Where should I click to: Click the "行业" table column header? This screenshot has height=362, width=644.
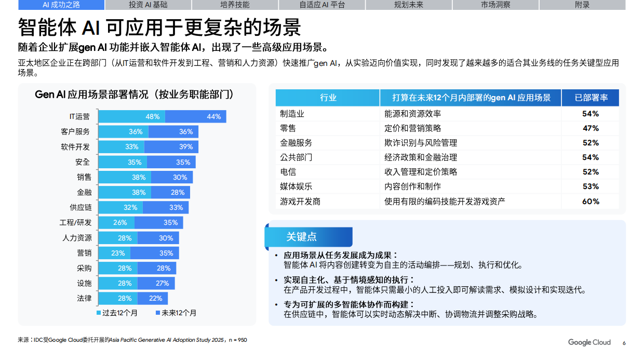click(327, 97)
